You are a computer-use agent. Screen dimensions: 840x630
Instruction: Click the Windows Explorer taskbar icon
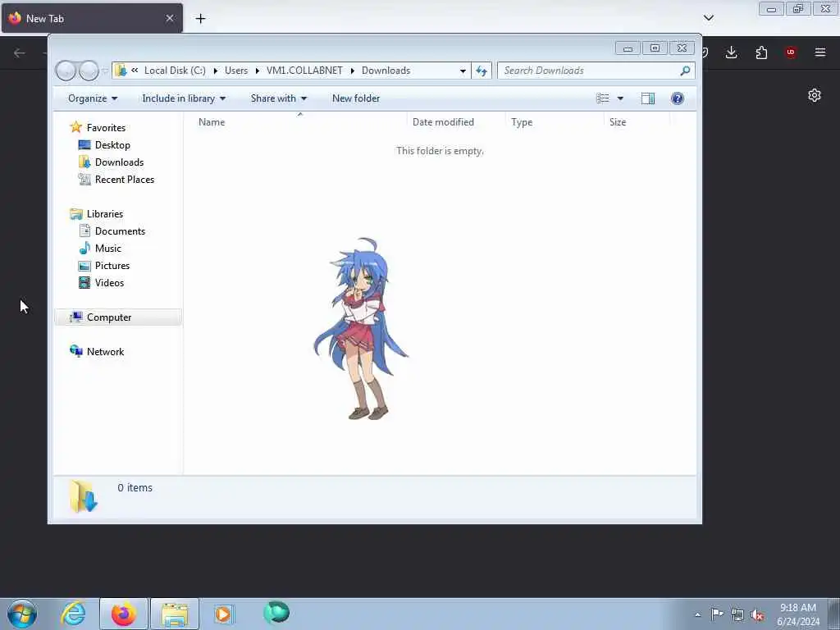(x=175, y=614)
